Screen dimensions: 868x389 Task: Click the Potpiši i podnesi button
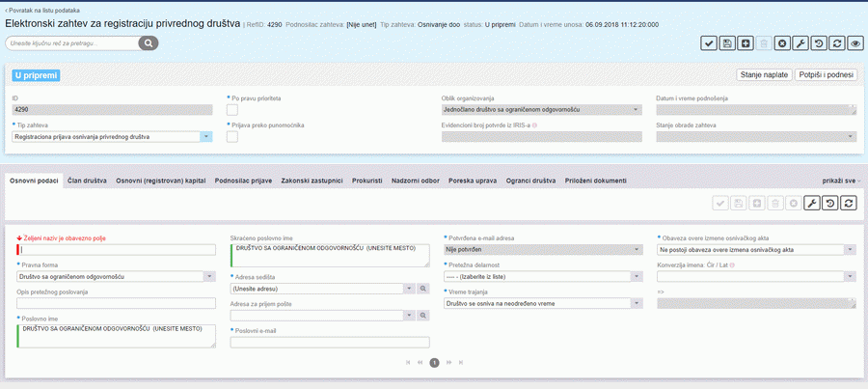[826, 74]
